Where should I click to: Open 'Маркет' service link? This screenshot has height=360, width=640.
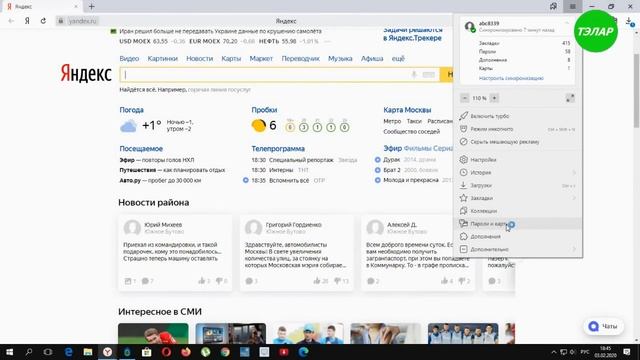[x=261, y=58]
